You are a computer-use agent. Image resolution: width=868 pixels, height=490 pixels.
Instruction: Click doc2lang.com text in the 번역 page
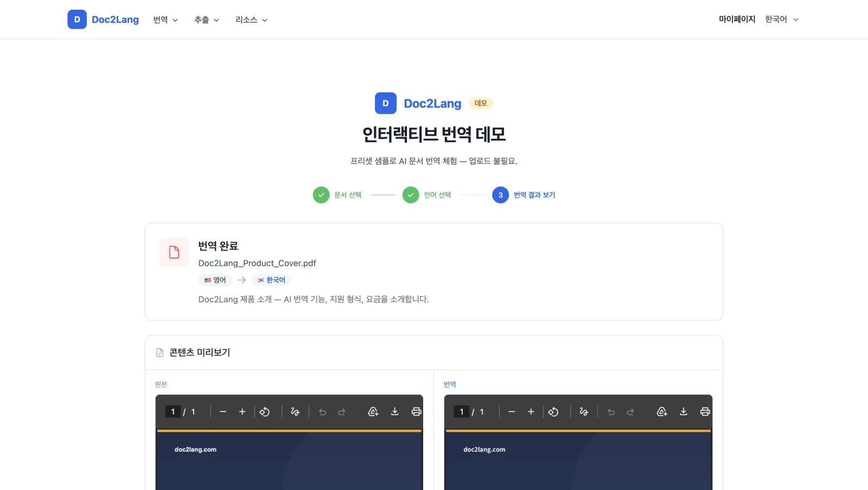[484, 449]
